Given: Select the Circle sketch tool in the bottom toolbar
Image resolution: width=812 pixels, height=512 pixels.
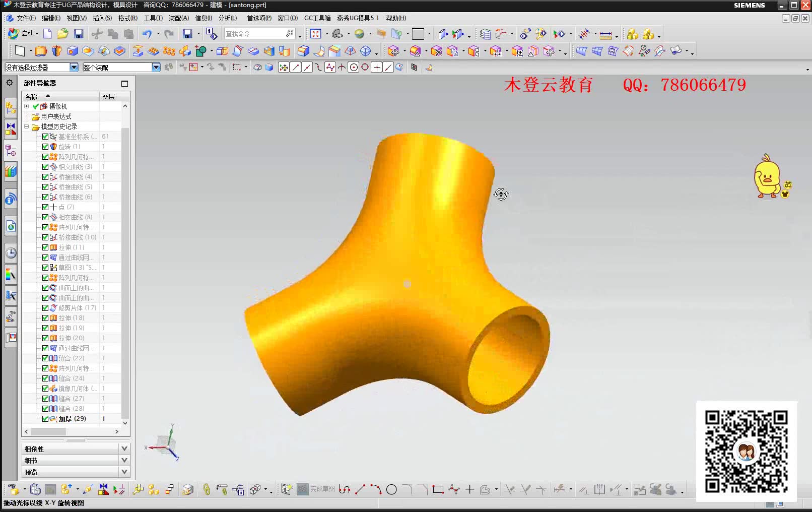Looking at the screenshot, I should coord(391,489).
